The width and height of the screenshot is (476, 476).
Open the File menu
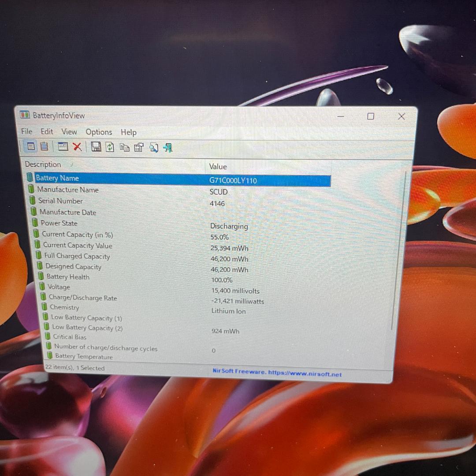(x=27, y=131)
